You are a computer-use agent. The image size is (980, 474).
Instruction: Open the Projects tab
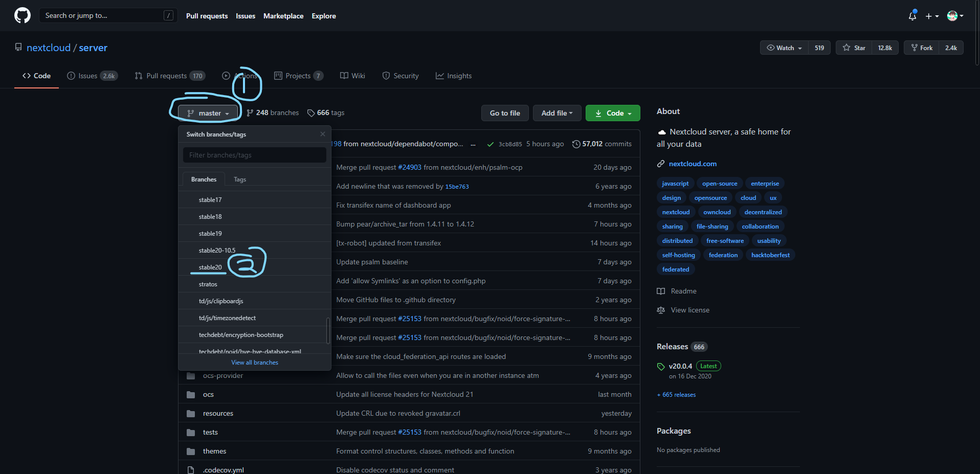(299, 76)
